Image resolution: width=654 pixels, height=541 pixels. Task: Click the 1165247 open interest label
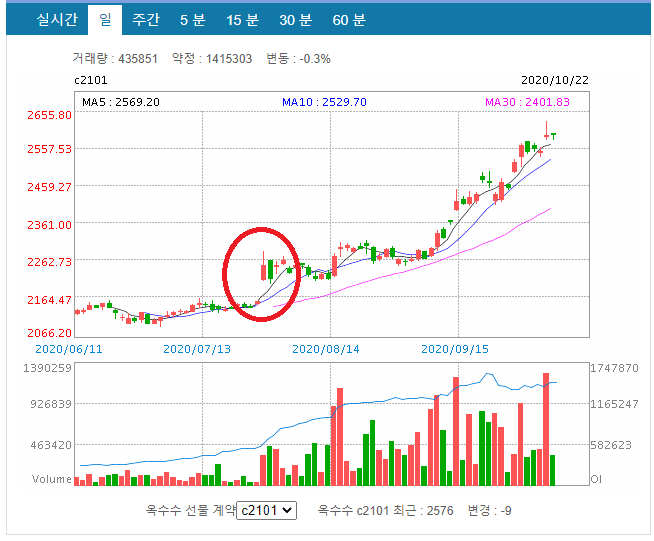614,404
